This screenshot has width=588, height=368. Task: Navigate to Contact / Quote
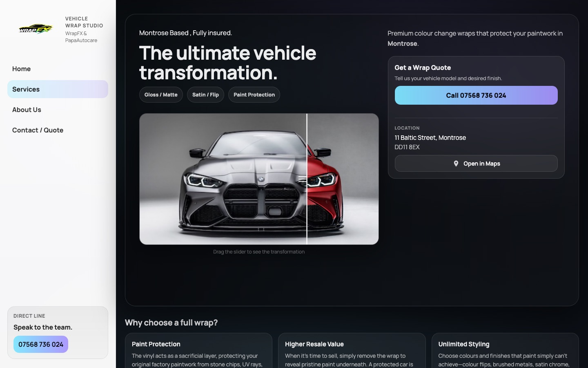58,130
